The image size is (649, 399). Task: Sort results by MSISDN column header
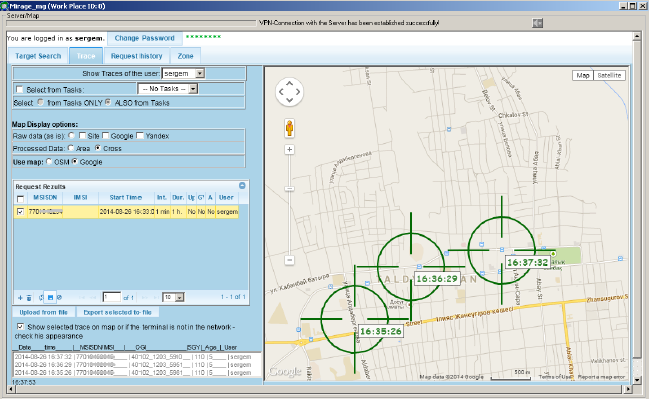(45, 198)
